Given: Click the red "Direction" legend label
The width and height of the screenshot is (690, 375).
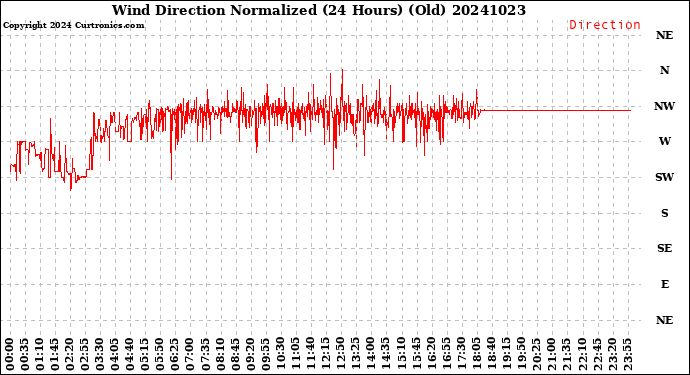Looking at the screenshot, I should [605, 25].
